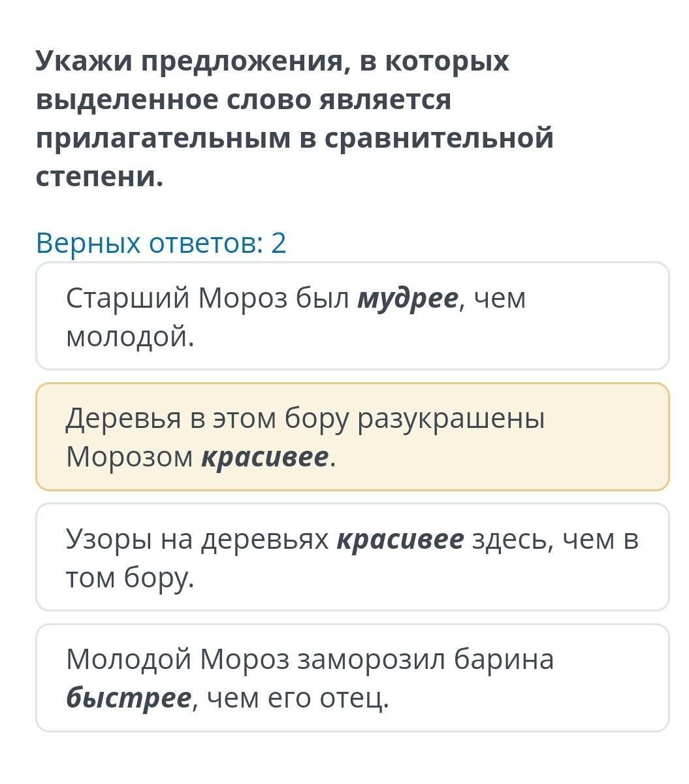This screenshot has width=689, height=784.
Task: Click 'чем его отец.' in last answer
Action: coord(298,699)
